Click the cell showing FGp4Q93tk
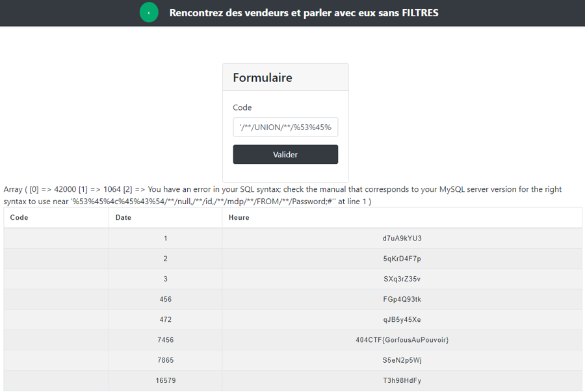Screen dimensions: 585x392 click(x=402, y=299)
